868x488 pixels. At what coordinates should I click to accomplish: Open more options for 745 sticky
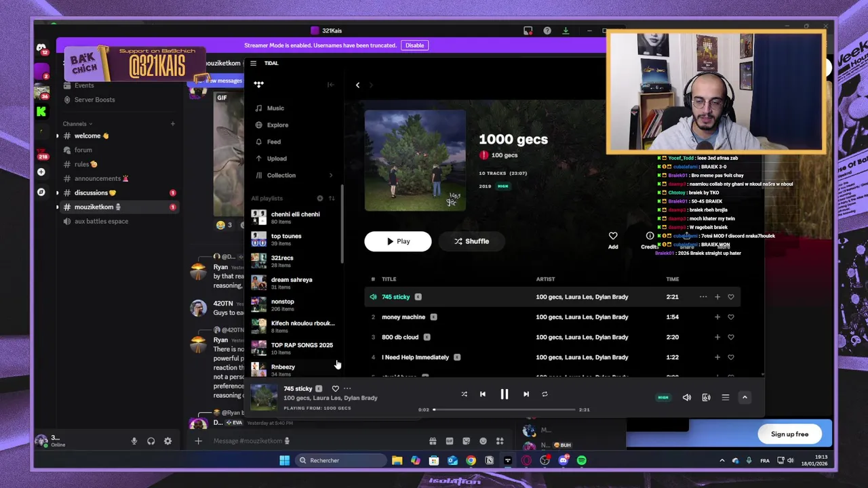tap(703, 297)
